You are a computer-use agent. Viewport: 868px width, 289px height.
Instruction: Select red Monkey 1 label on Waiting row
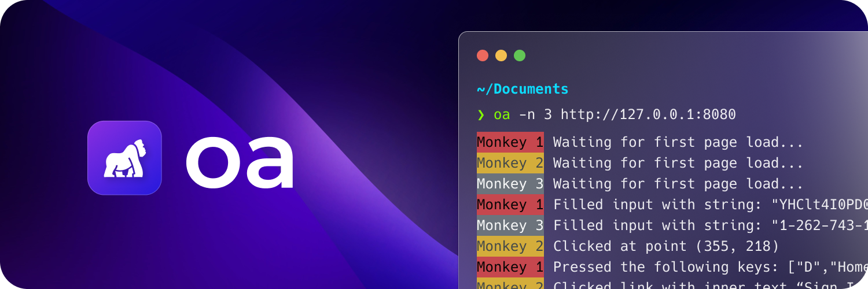pos(510,142)
